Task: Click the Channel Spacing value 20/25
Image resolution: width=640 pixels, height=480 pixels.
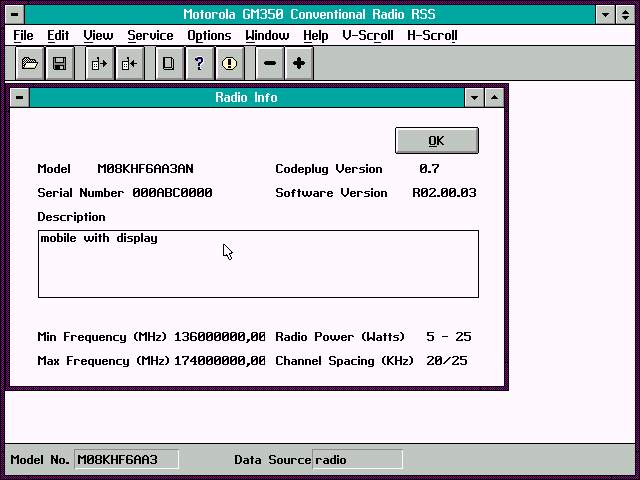Action: pyautogui.click(x=447, y=361)
